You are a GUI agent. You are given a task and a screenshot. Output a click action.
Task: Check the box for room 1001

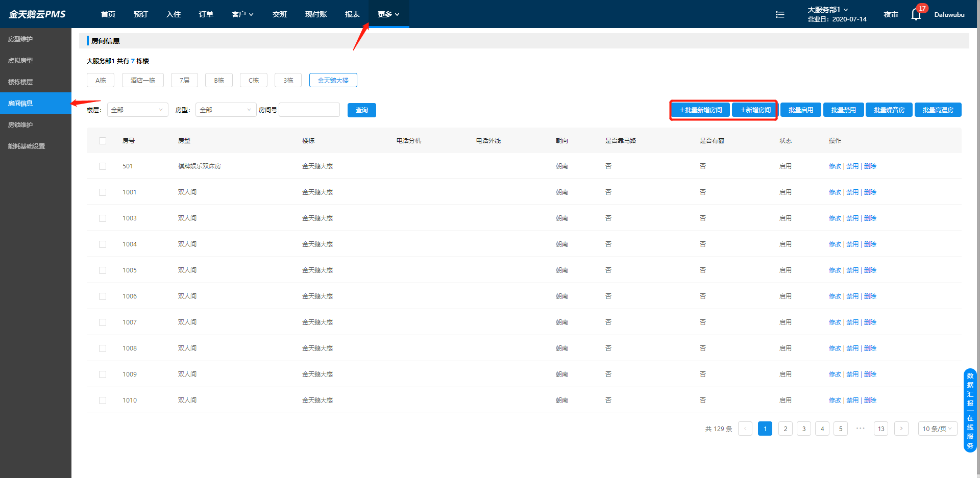tap(103, 192)
